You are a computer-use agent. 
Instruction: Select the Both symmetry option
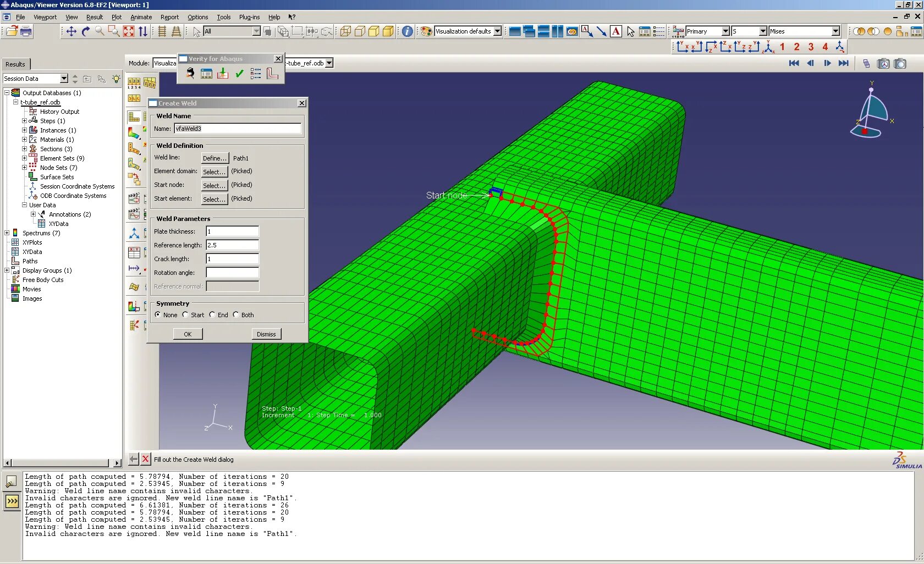pos(236,315)
